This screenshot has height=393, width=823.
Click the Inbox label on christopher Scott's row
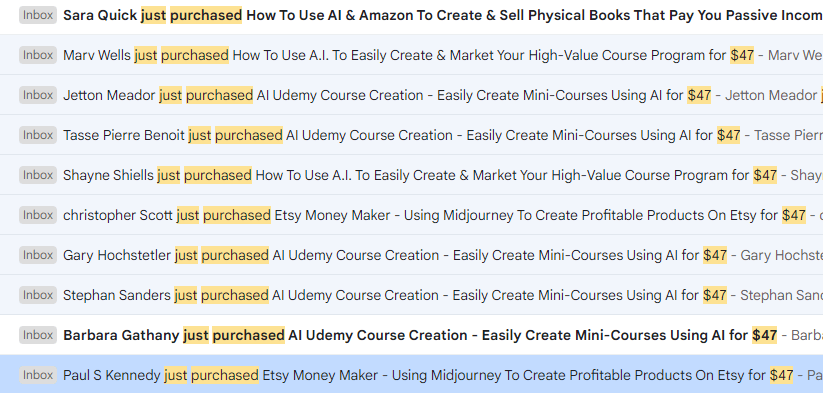pos(38,215)
